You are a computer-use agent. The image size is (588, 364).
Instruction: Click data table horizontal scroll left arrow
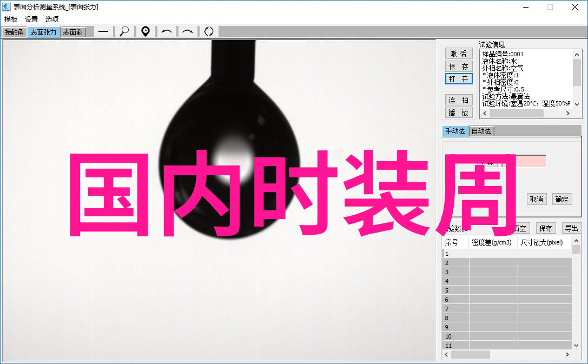pyautogui.click(x=446, y=354)
